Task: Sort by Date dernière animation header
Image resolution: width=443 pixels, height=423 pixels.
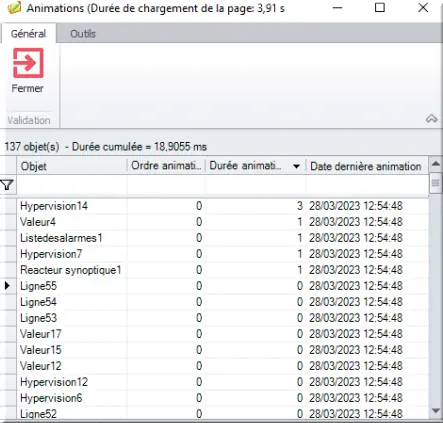Action: [367, 166]
